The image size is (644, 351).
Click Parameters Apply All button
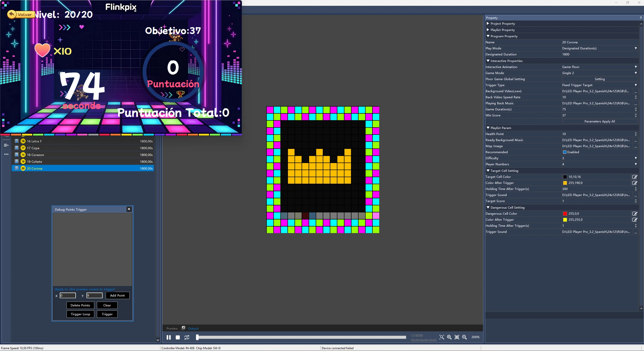[599, 121]
